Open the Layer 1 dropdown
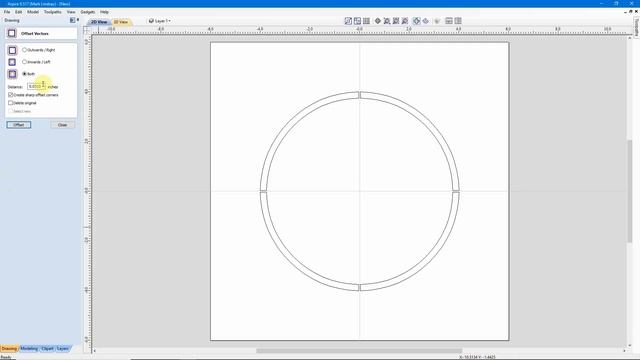 click(x=160, y=21)
